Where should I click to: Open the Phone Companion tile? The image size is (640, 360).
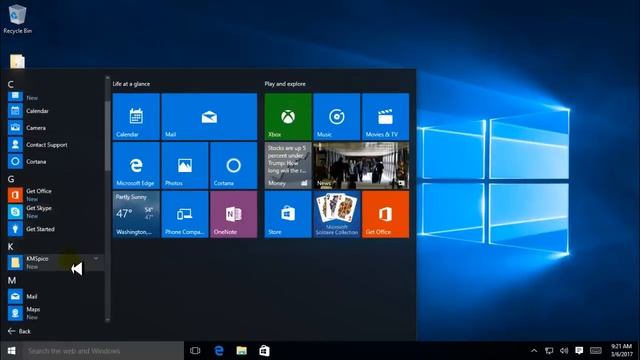(x=185, y=214)
